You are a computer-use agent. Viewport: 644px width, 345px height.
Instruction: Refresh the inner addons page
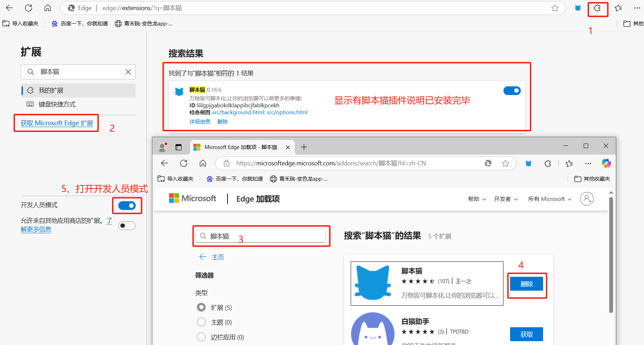click(184, 163)
